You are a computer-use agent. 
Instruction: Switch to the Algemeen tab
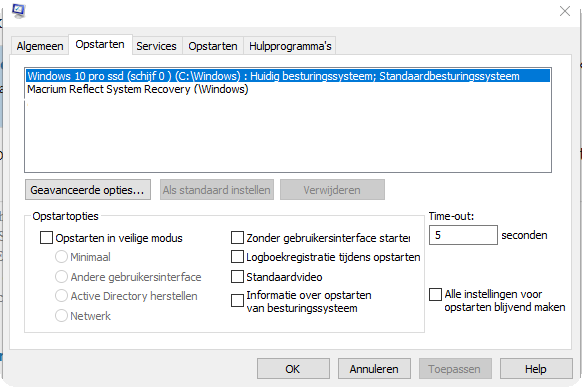pyautogui.click(x=40, y=46)
